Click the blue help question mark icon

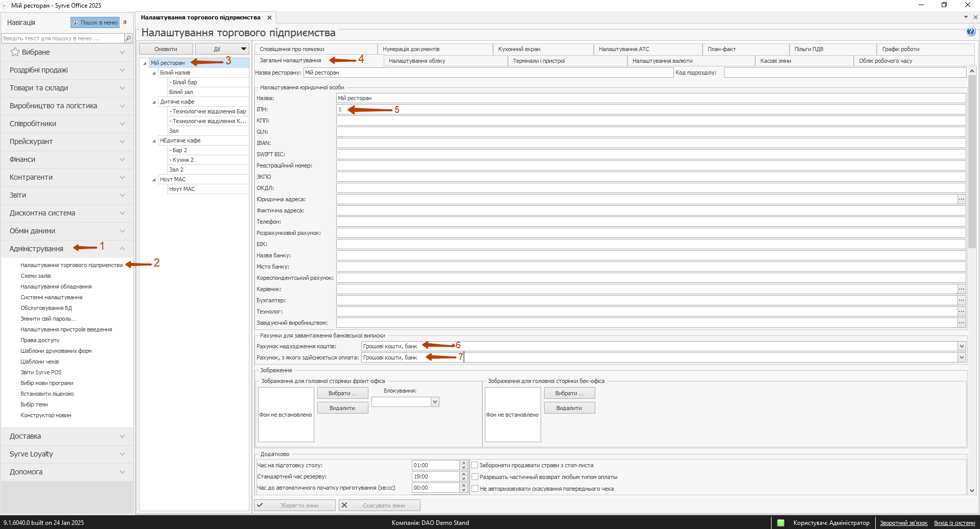tap(971, 32)
